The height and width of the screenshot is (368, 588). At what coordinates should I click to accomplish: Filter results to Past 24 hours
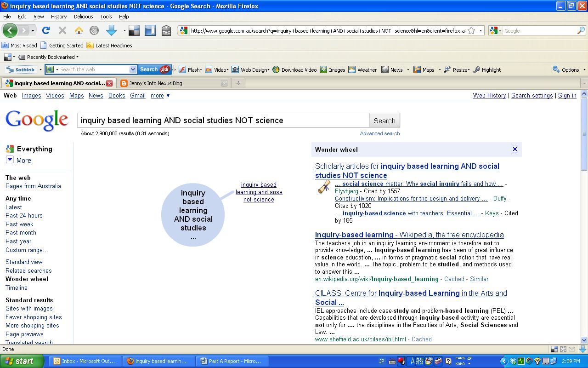point(24,215)
